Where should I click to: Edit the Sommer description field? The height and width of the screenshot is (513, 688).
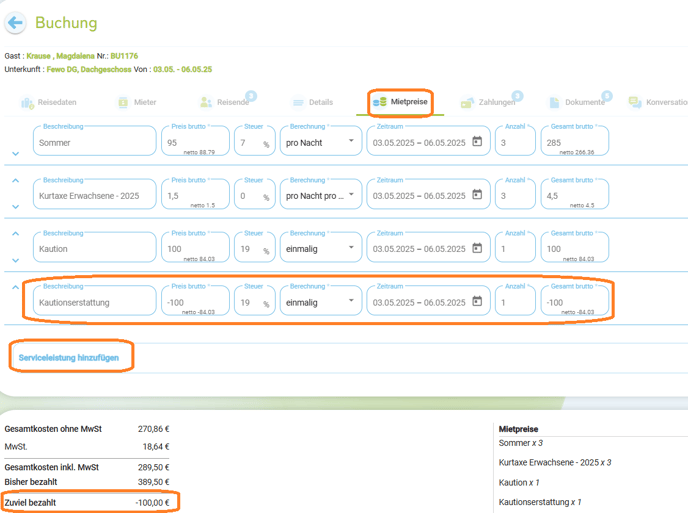click(x=94, y=141)
